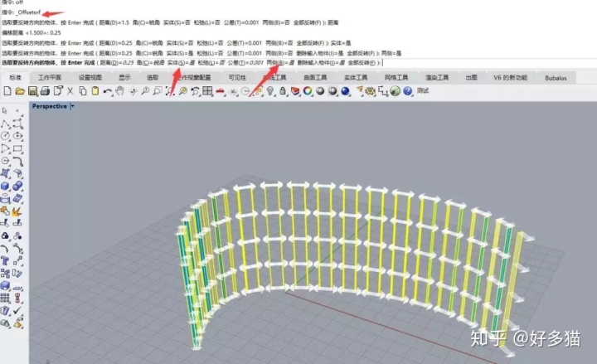The height and width of the screenshot is (364, 597).
Task: Click the 全部反转(F) flip all option
Action: pyautogui.click(x=362, y=62)
